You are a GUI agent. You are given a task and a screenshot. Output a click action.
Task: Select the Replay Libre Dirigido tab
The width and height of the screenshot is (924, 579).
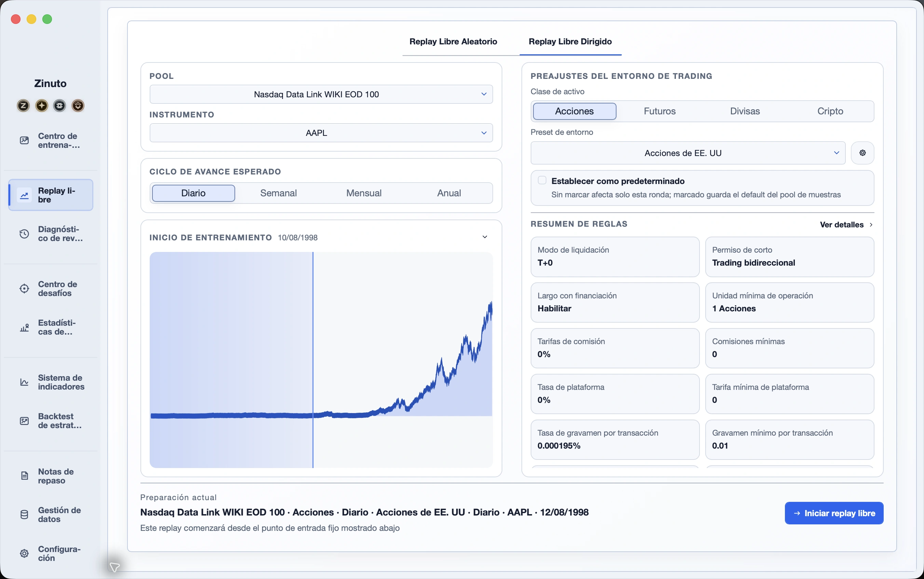coord(570,42)
